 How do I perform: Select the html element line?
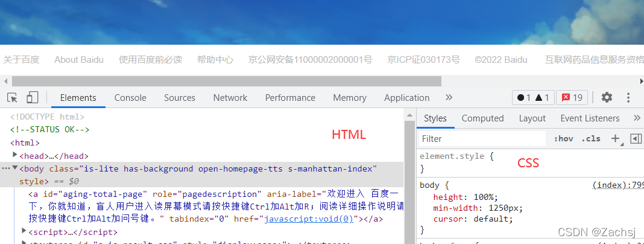point(25,143)
